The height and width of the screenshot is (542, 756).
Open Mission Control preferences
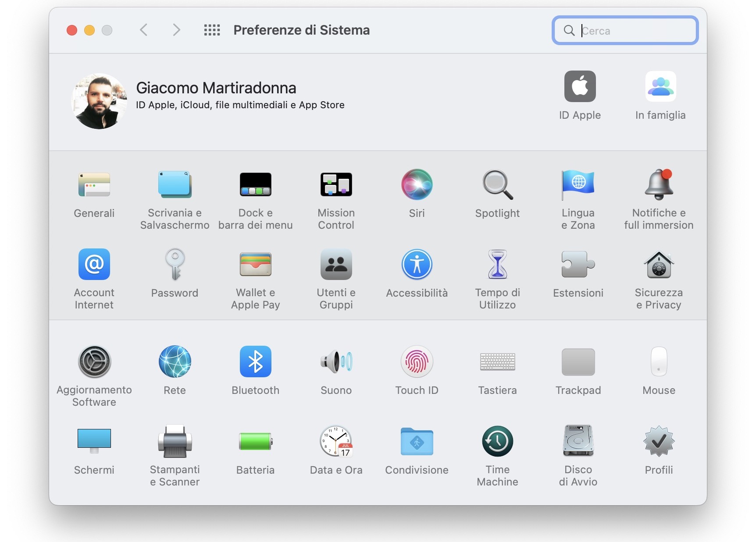pos(336,185)
